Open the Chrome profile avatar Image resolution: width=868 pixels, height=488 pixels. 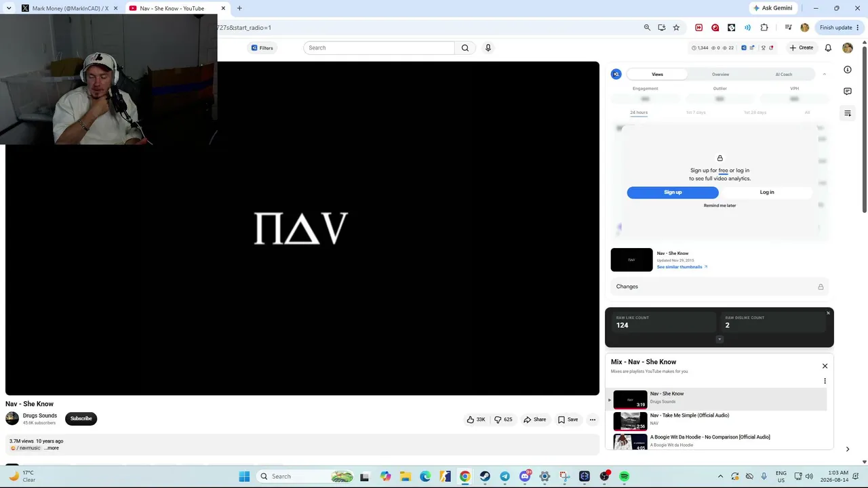(x=805, y=28)
